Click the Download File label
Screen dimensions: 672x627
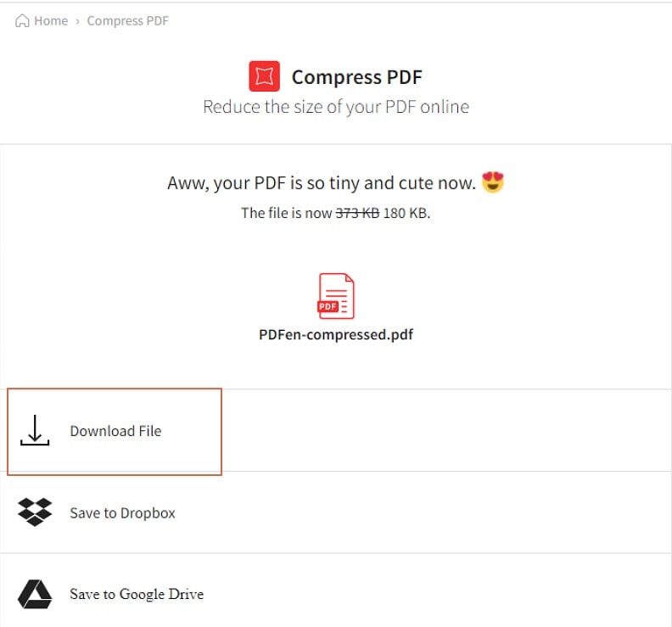(x=115, y=431)
